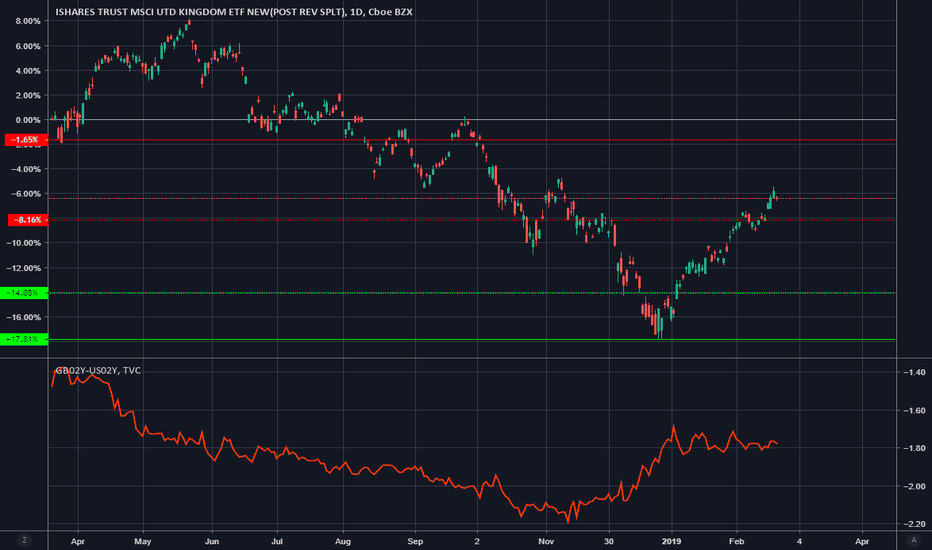Click the 4.00% axis label
This screenshot has height=550, width=932.
[28, 71]
